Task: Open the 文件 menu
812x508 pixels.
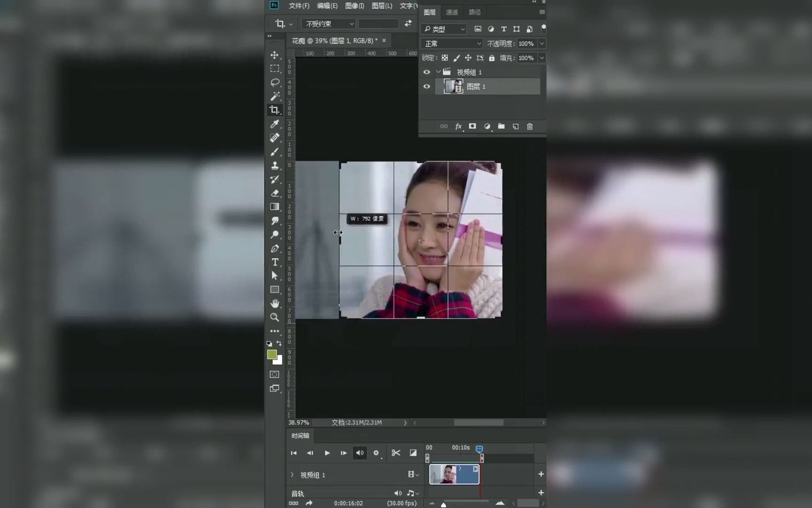Action: tap(298, 6)
